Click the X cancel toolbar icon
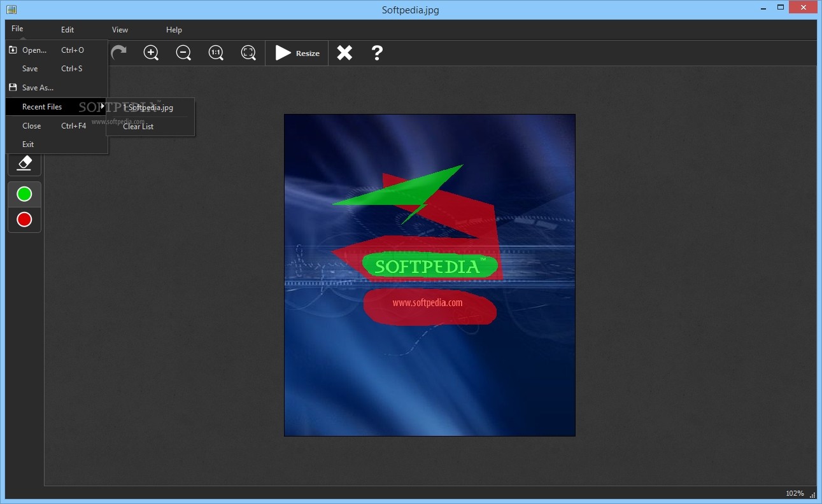Viewport: 822px width, 504px height. pos(344,53)
